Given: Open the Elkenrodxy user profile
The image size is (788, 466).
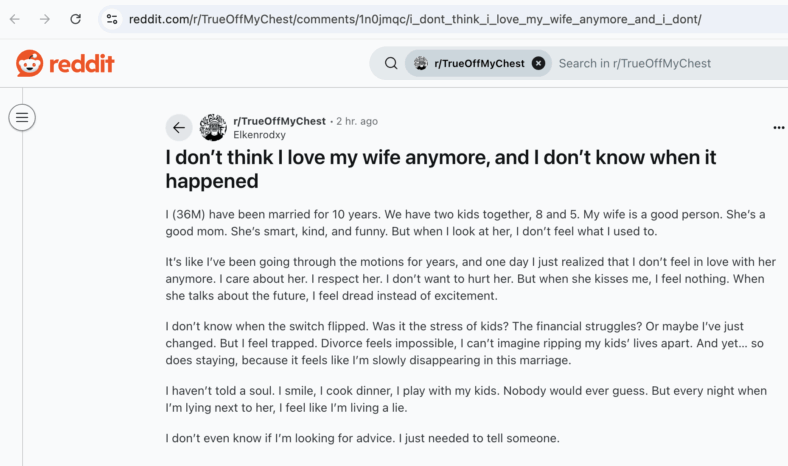Looking at the screenshot, I should 259,135.
